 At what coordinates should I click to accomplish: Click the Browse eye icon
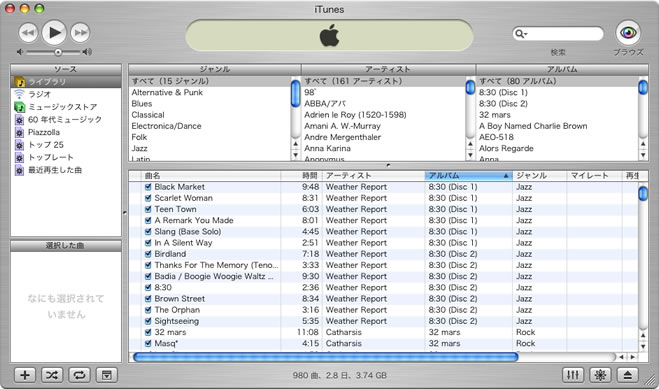point(628,32)
